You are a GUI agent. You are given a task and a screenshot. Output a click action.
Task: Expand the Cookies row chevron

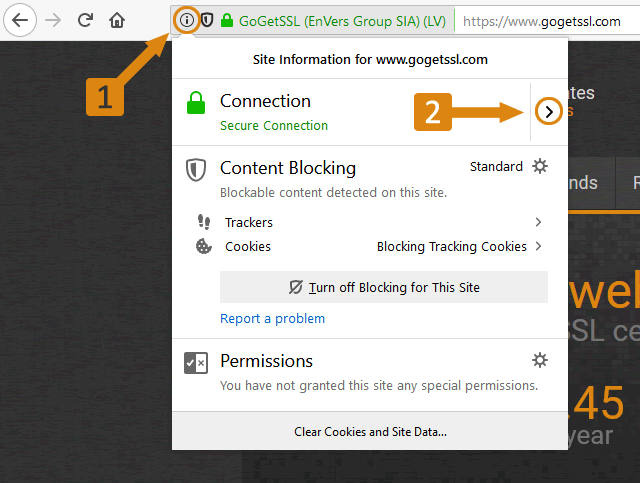(538, 246)
